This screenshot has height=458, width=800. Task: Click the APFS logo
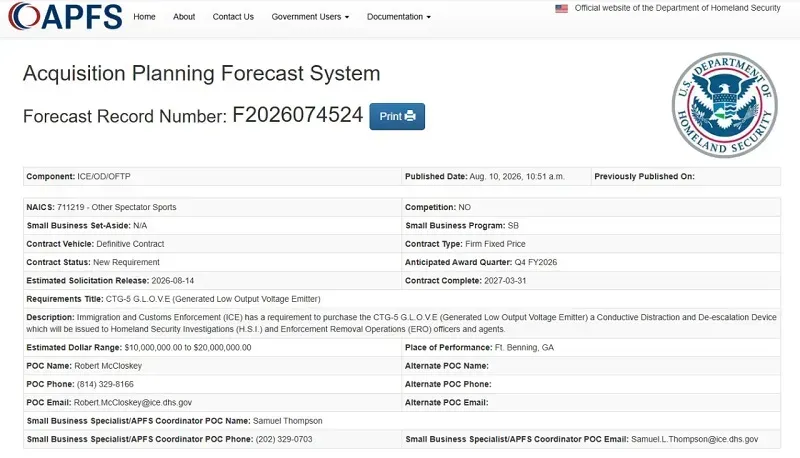click(x=65, y=16)
